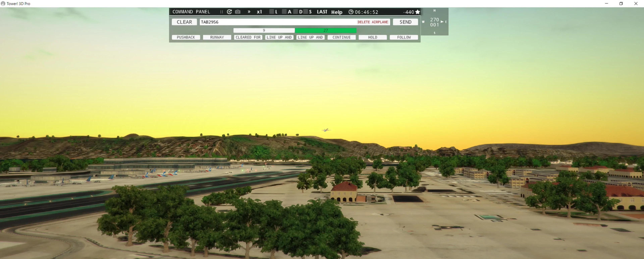Viewport: 644px width, 259px height.
Task: Click the fast-forward double chevron icon
Action: [249, 12]
